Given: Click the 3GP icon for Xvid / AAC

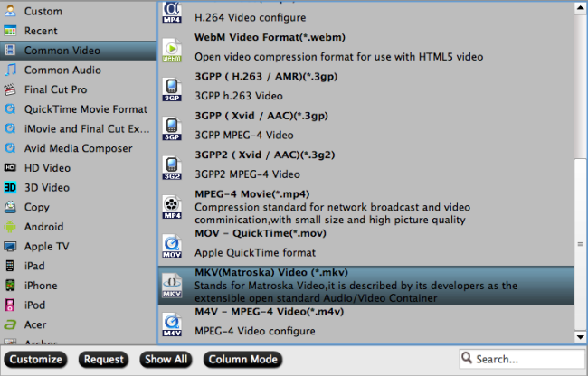Looking at the screenshot, I should point(172,128).
